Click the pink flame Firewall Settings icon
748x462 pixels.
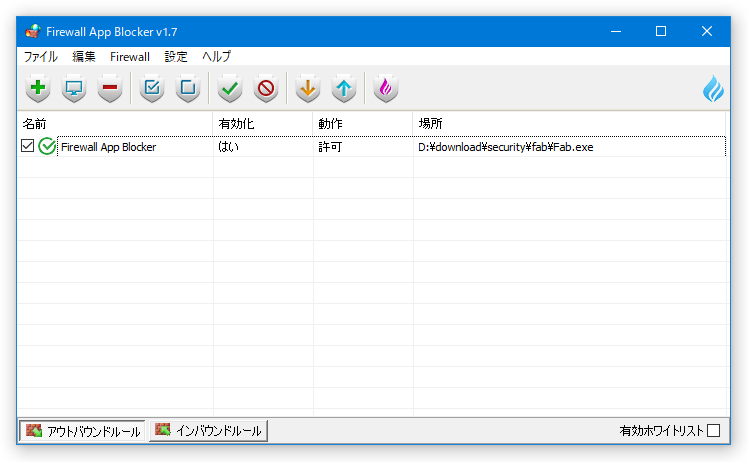point(386,88)
